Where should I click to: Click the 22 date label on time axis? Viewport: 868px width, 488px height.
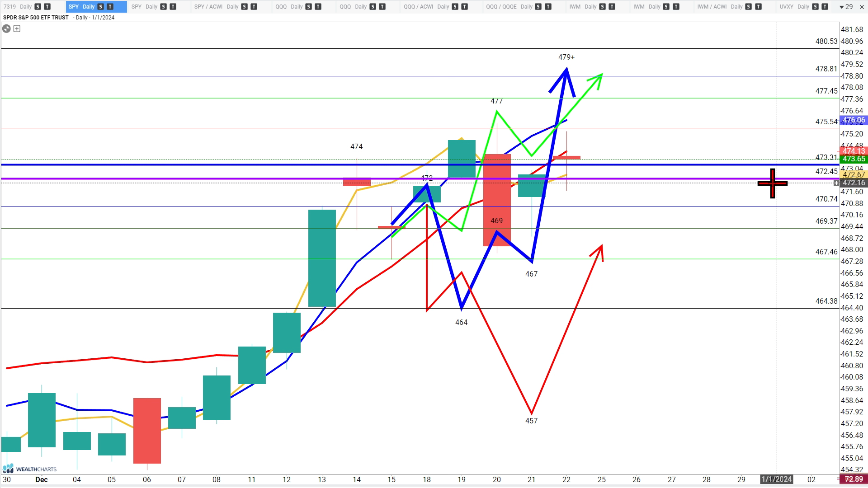point(566,479)
